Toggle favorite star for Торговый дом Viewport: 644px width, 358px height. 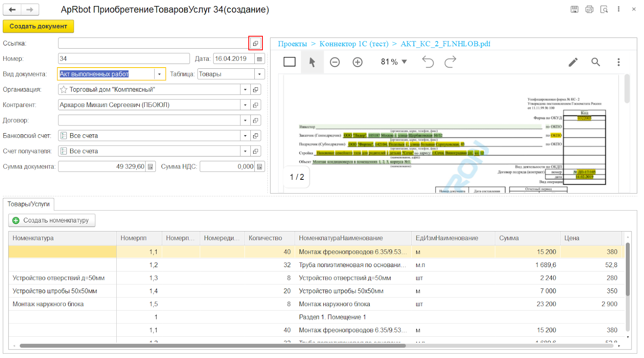click(64, 90)
